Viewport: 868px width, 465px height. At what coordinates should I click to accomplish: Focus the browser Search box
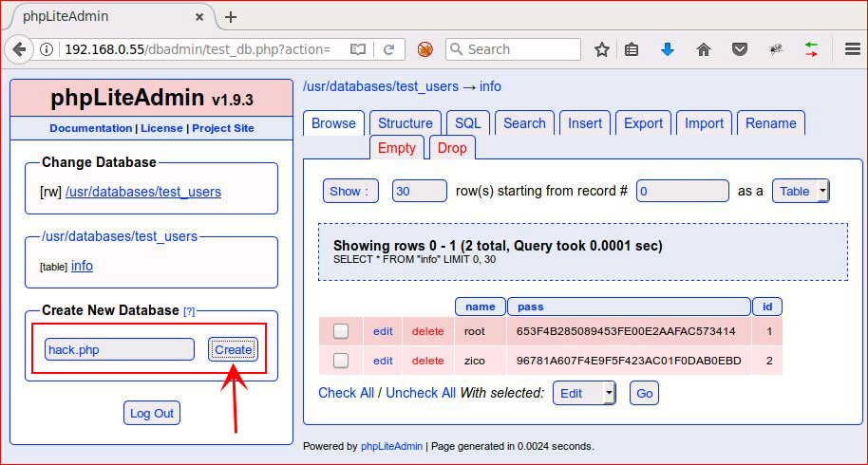[513, 49]
